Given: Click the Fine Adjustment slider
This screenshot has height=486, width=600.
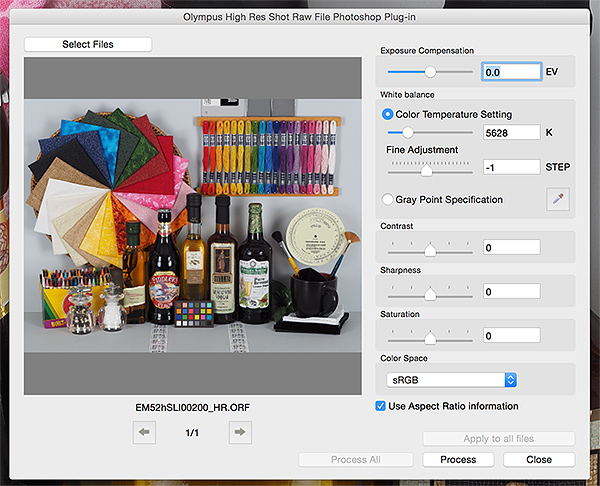Looking at the screenshot, I should 427,168.
